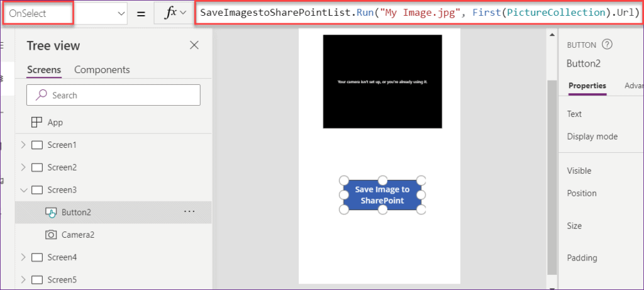The image size is (644, 290).
Task: Click the Padding property label
Action: tap(582, 258)
